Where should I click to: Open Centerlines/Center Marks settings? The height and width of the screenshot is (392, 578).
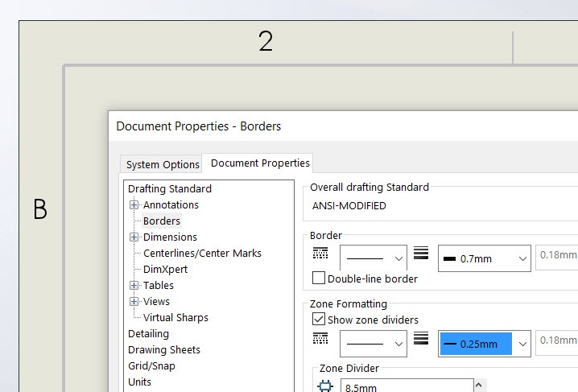202,253
